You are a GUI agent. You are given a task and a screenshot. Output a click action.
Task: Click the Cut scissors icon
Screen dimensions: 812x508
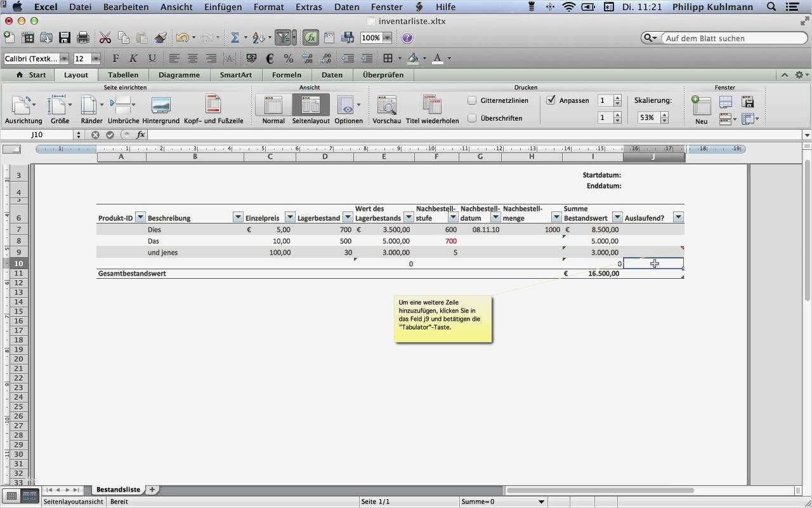point(105,38)
